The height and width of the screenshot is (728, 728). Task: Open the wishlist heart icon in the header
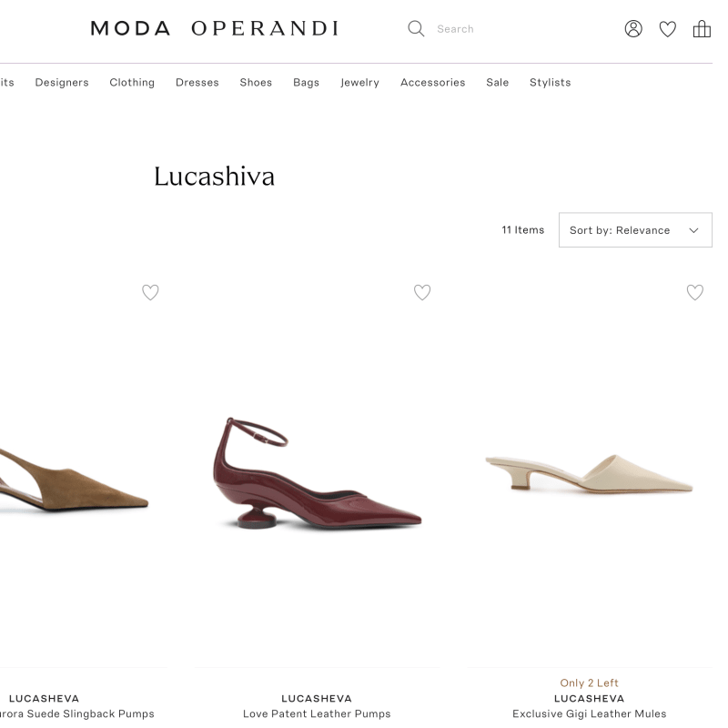tap(668, 28)
